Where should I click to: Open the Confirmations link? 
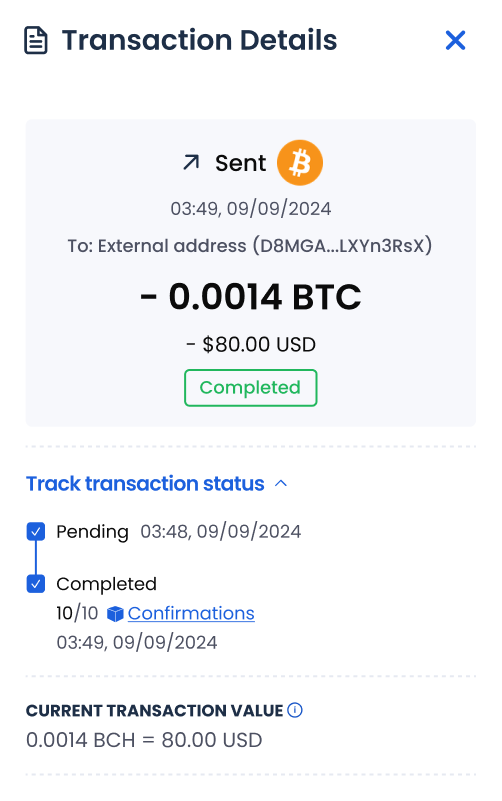191,613
